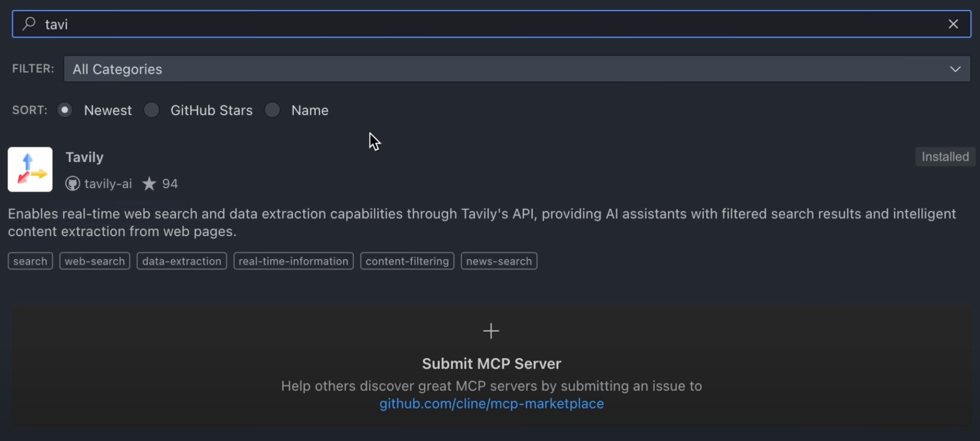This screenshot has width=980, height=441.
Task: Click the plus icon above Submit MCP Server
Action: tap(491, 331)
